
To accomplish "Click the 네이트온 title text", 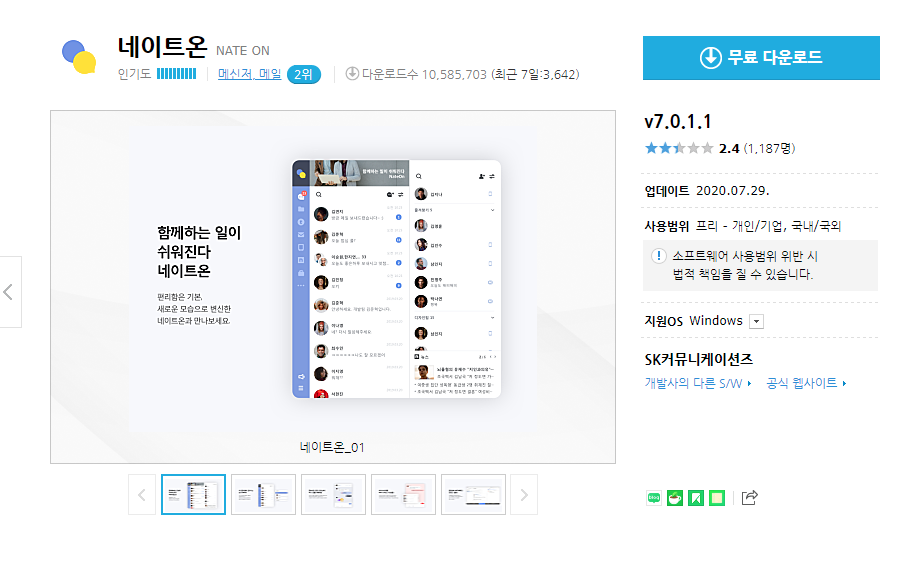I will coord(162,46).
